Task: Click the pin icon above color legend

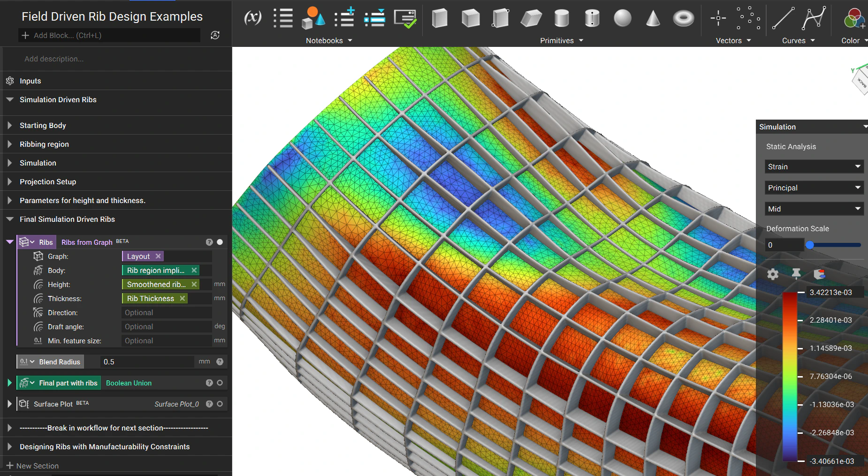Action: click(x=796, y=273)
